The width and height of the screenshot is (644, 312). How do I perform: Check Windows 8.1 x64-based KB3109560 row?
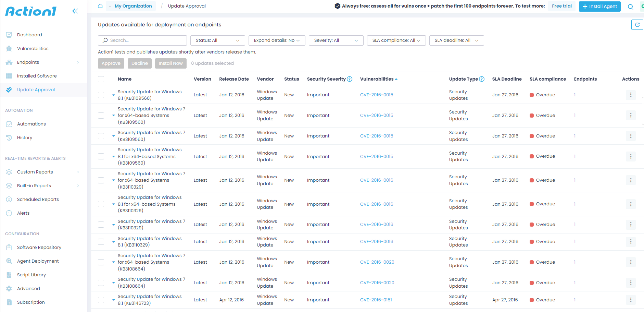pos(101,156)
